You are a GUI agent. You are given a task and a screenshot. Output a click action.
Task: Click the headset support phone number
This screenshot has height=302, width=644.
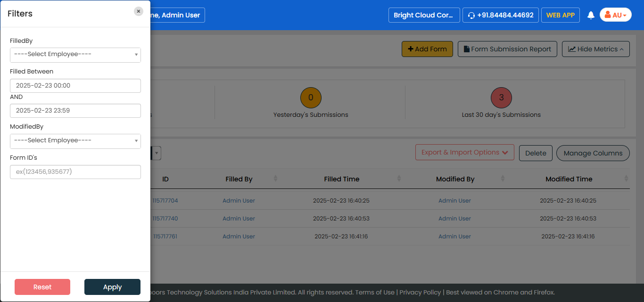(x=500, y=15)
